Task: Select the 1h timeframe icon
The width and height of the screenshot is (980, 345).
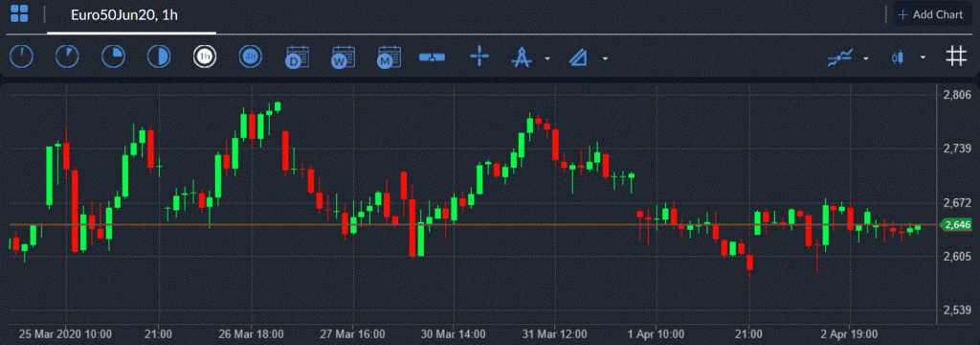Action: [205, 57]
